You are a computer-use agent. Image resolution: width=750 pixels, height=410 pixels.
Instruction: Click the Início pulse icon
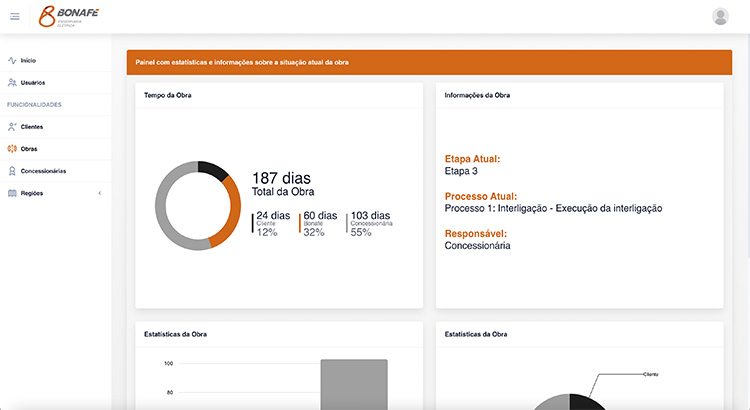12,61
